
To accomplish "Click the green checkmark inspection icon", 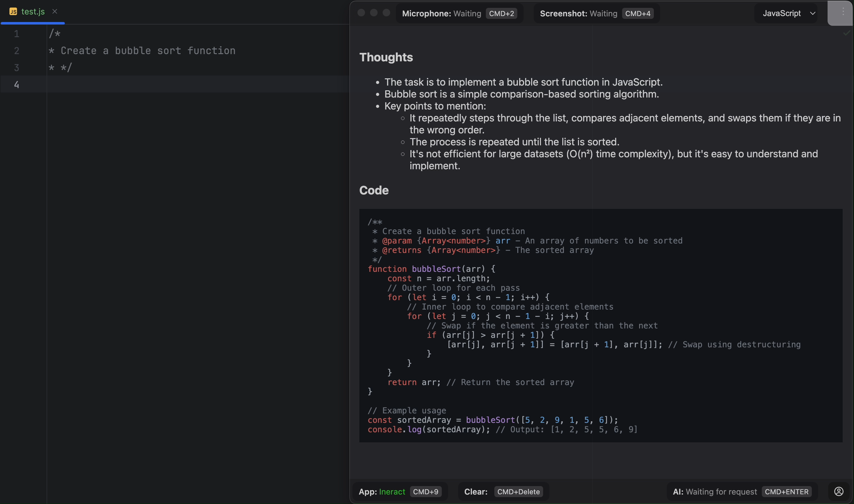I will pos(846,33).
